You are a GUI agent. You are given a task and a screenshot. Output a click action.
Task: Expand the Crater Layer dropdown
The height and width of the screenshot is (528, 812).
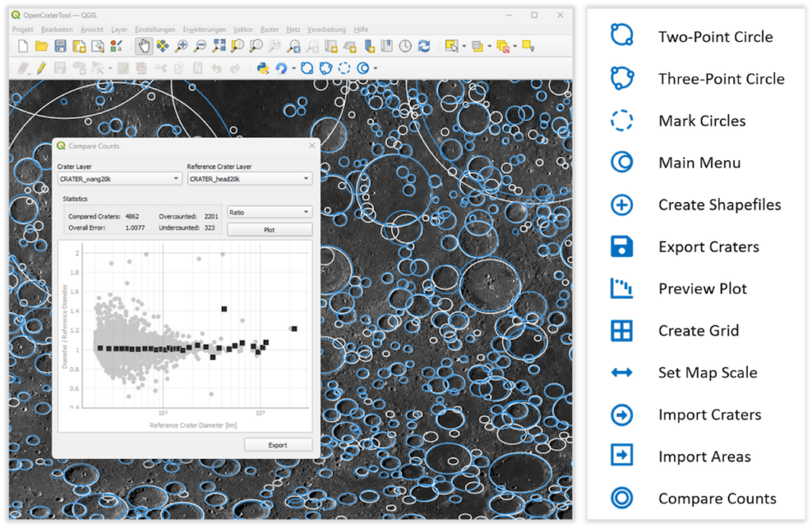119,179
